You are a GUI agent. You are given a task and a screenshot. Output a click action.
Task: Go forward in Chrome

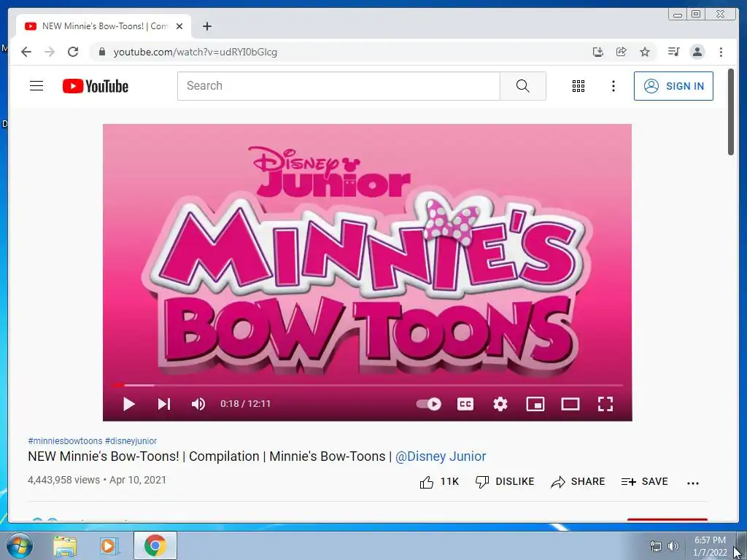pyautogui.click(x=50, y=52)
